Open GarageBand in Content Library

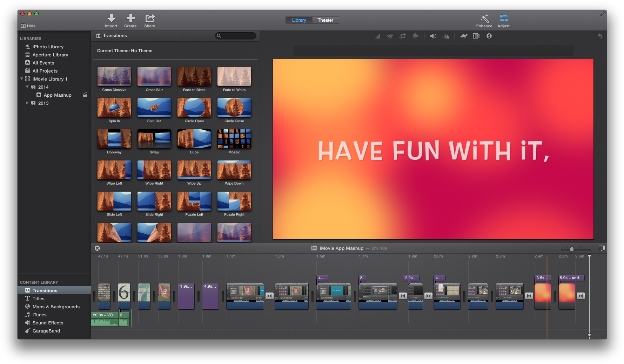pos(46,331)
